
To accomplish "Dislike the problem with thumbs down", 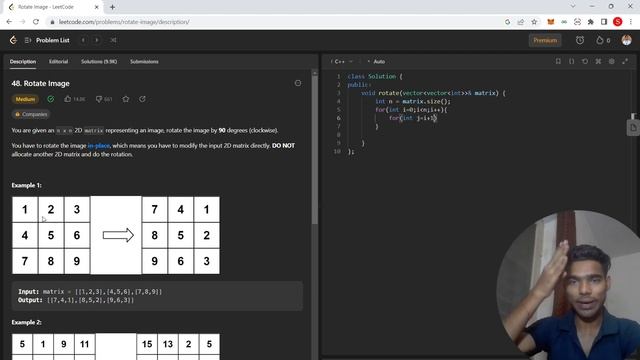I will tap(104, 99).
